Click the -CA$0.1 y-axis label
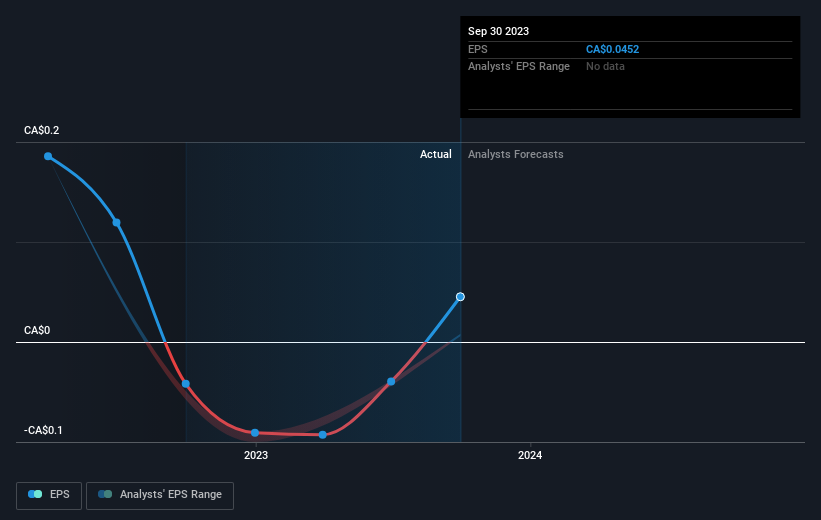 pos(43,430)
